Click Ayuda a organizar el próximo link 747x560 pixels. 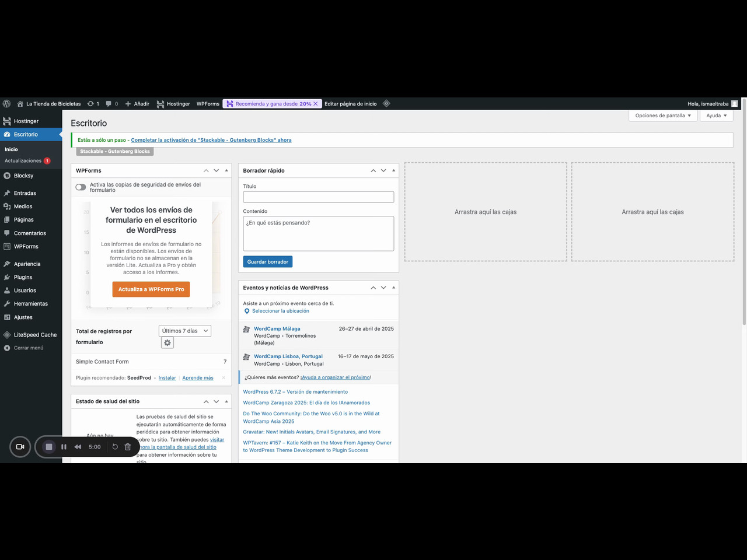click(x=336, y=377)
